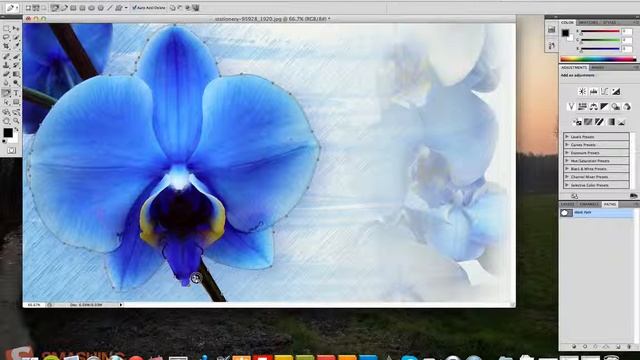Add a Brightness/Contrast adjustment
640x360 pixels.
[582, 91]
